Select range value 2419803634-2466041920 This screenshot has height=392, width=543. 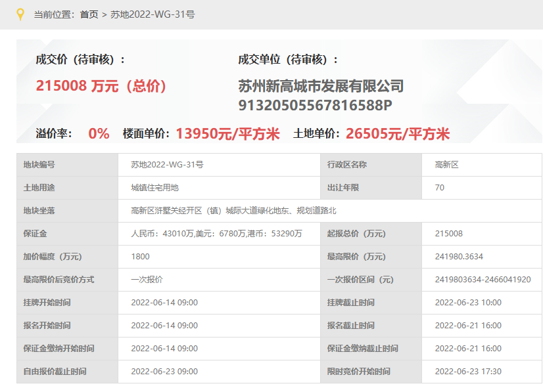(x=483, y=280)
